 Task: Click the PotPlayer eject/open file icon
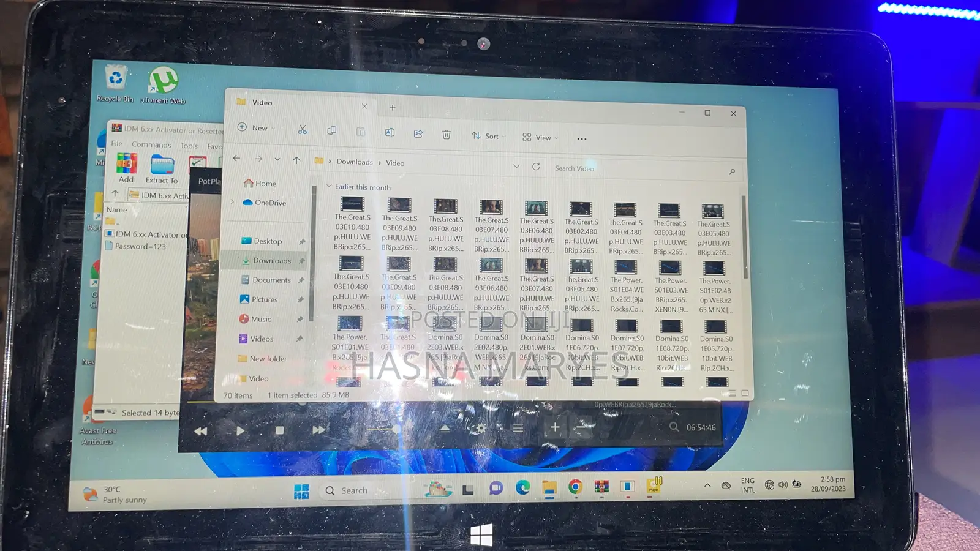[x=445, y=429]
